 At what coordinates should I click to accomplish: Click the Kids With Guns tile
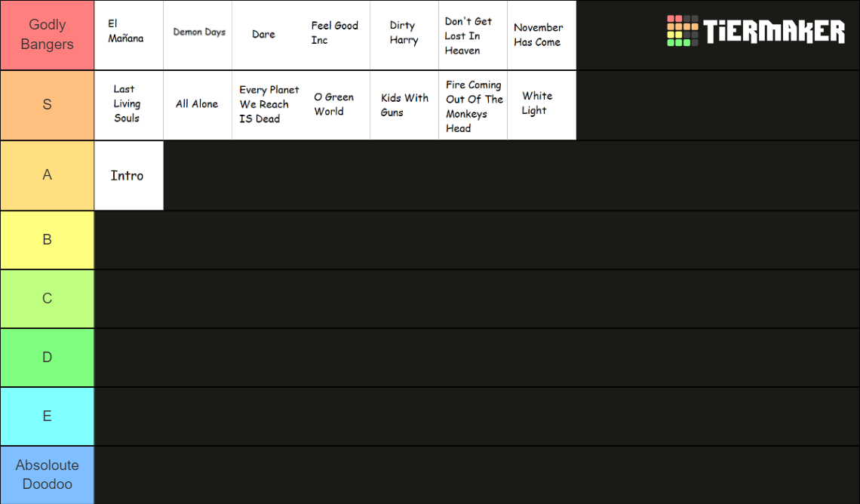click(x=404, y=106)
